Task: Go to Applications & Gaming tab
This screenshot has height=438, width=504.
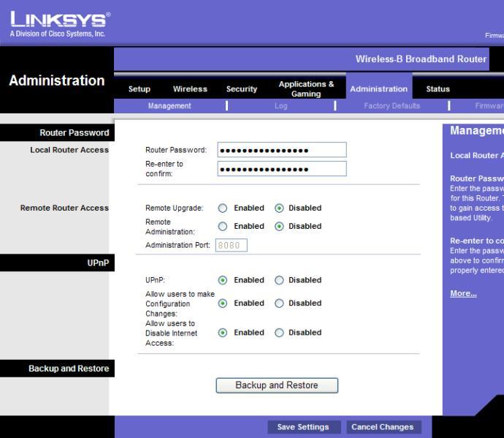Action: pos(306,88)
